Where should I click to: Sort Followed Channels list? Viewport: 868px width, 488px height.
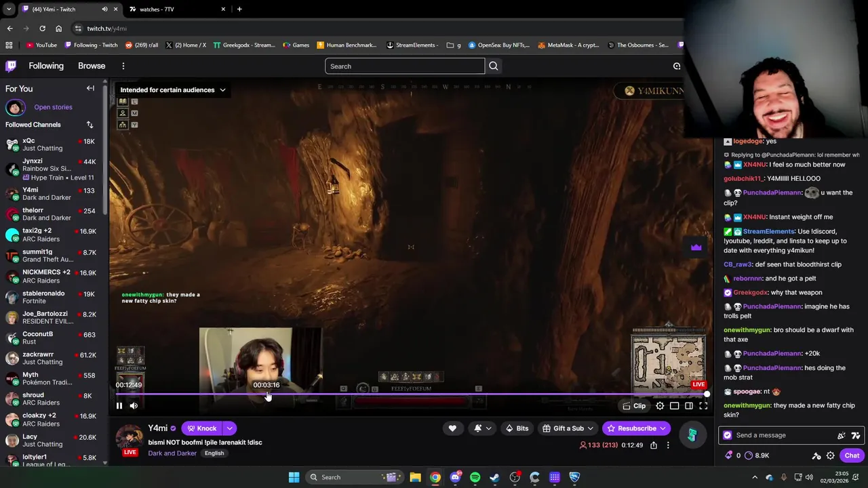[90, 125]
